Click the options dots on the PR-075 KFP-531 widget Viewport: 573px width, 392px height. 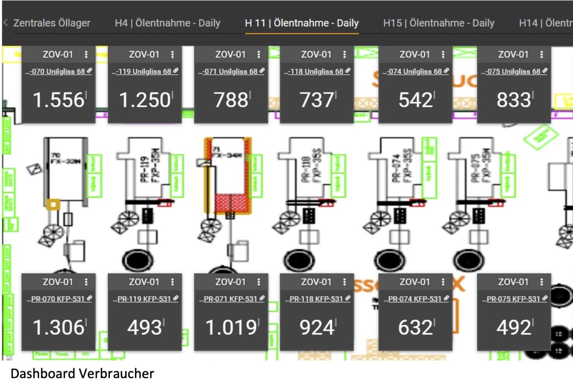pyautogui.click(x=541, y=282)
